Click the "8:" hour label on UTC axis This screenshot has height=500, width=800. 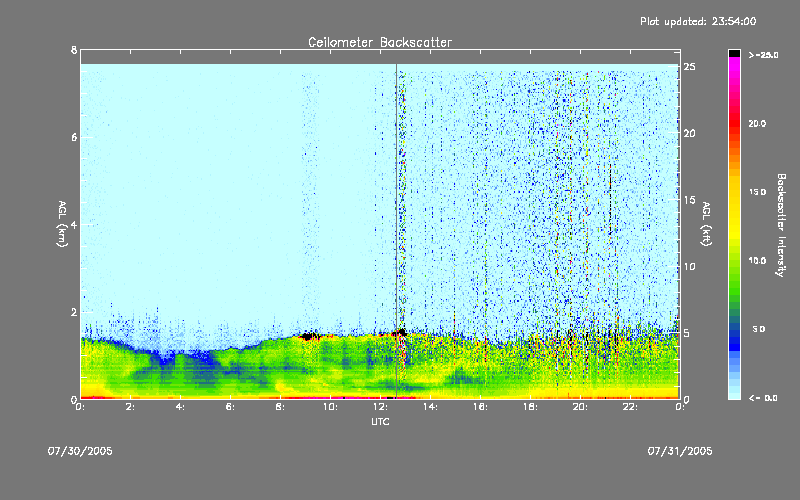(x=280, y=407)
